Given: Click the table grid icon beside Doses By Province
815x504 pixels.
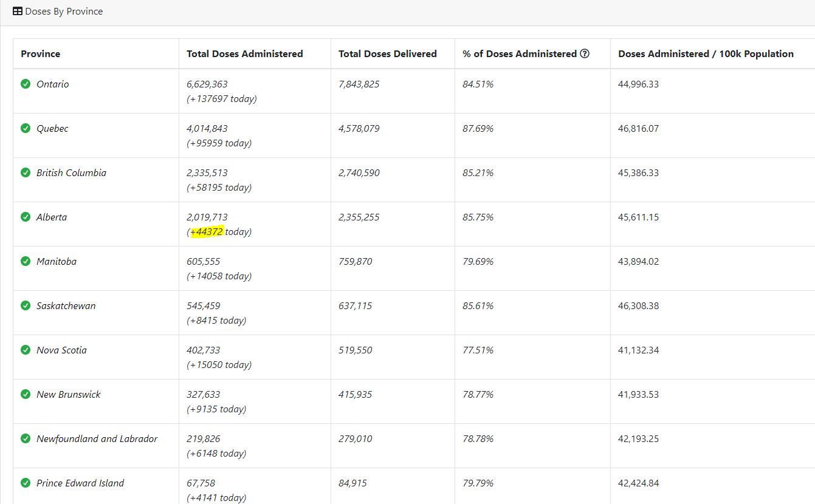Looking at the screenshot, I should [17, 12].
